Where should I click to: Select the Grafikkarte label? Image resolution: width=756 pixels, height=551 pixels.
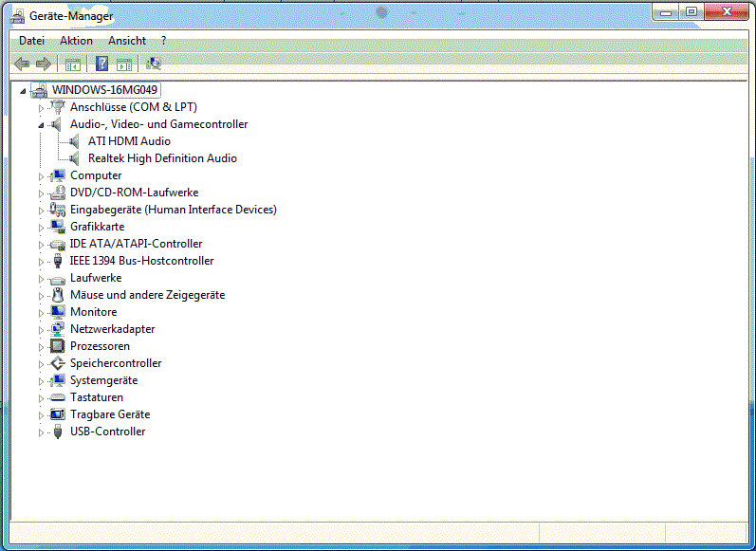(x=98, y=227)
